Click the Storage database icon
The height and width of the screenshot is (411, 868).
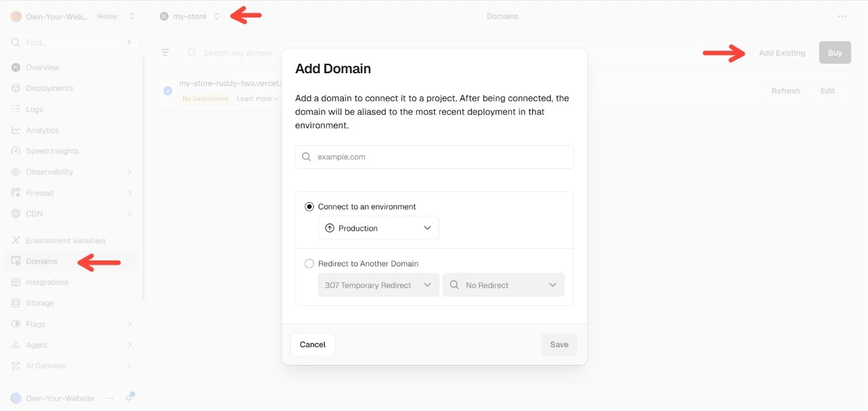(16, 303)
